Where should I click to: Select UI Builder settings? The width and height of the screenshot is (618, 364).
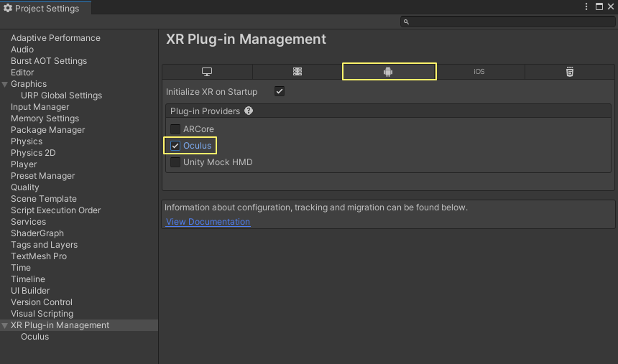click(30, 290)
